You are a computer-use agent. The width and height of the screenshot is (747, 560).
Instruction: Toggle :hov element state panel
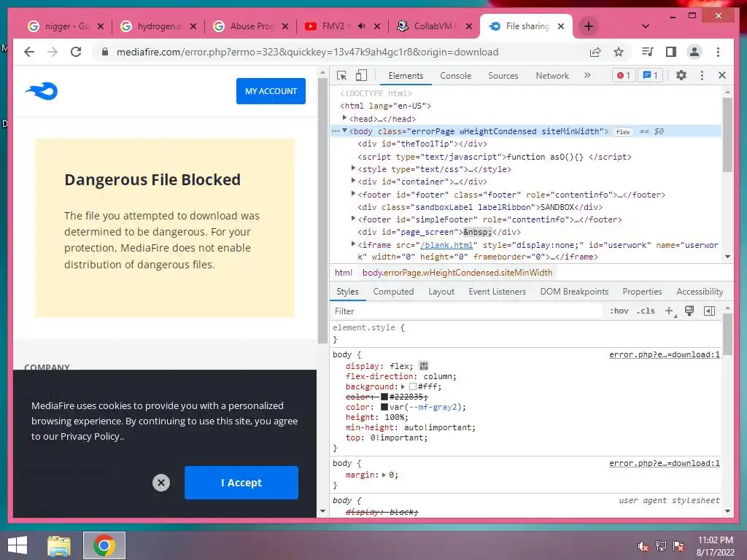click(x=619, y=311)
